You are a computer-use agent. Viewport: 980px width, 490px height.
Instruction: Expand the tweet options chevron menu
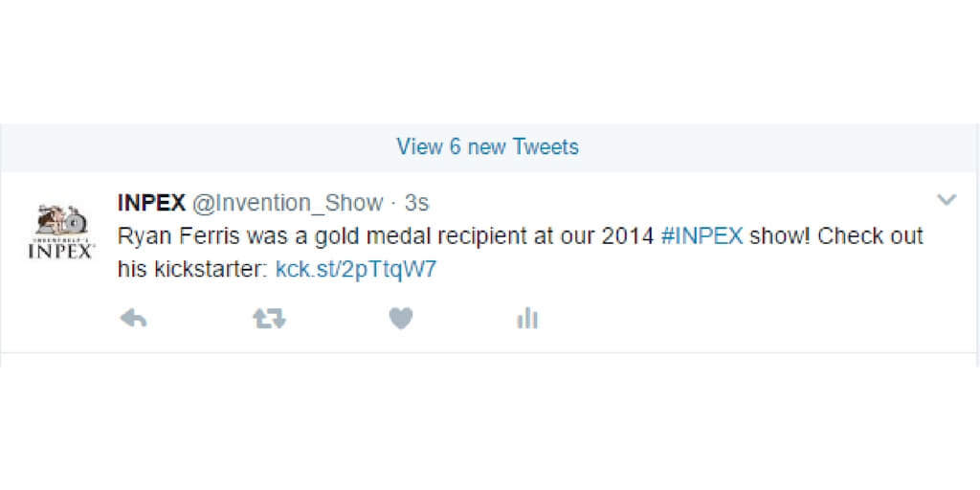tap(946, 200)
